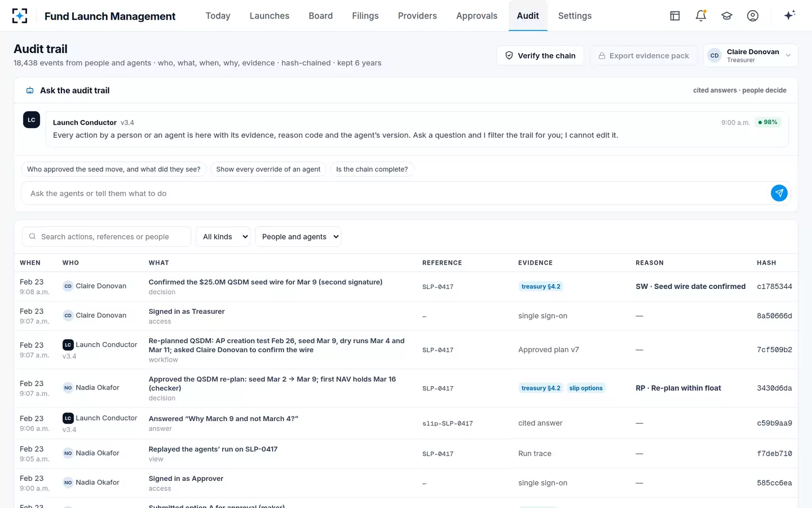Click hash f7deb710
Image resolution: width=812 pixels, height=508 pixels.
pos(774,454)
